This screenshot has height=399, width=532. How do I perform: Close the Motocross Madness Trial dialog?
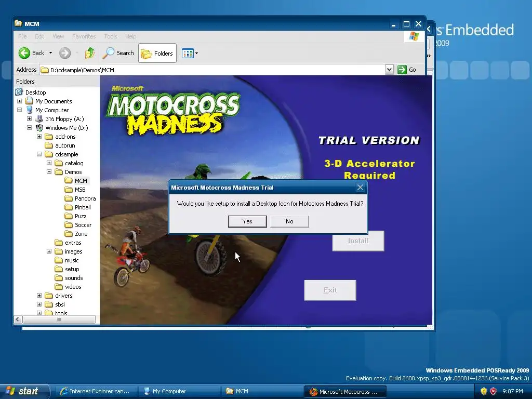coord(361,187)
